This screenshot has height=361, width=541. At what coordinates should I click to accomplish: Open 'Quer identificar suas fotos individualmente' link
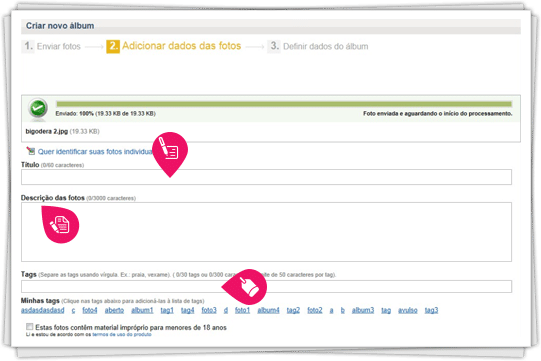point(95,152)
